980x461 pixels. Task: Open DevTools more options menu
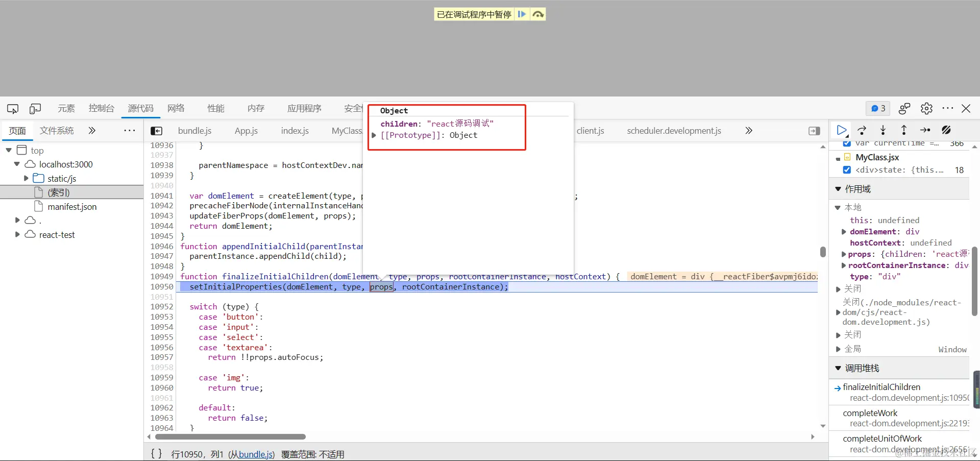click(x=948, y=108)
